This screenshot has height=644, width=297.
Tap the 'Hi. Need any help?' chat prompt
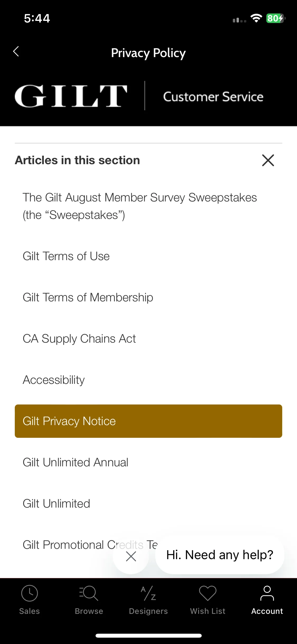(220, 555)
